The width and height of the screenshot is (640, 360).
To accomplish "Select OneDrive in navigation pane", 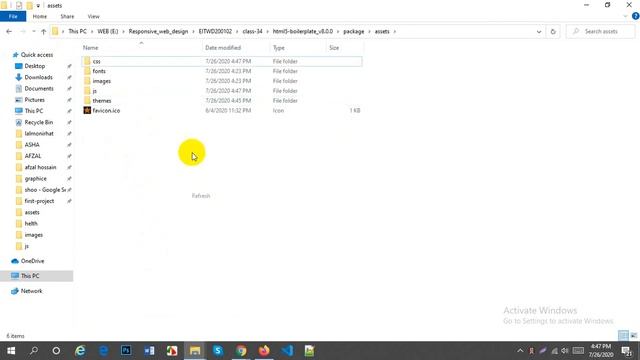I will point(32,261).
